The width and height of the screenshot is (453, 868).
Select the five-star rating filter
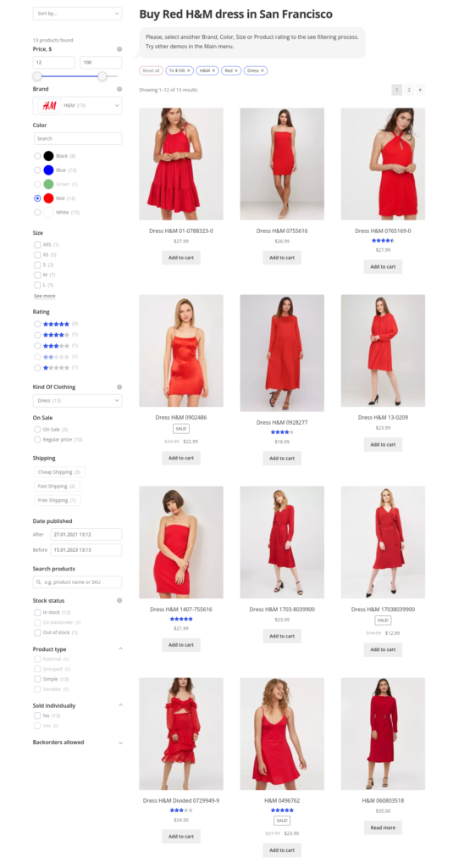(37, 324)
